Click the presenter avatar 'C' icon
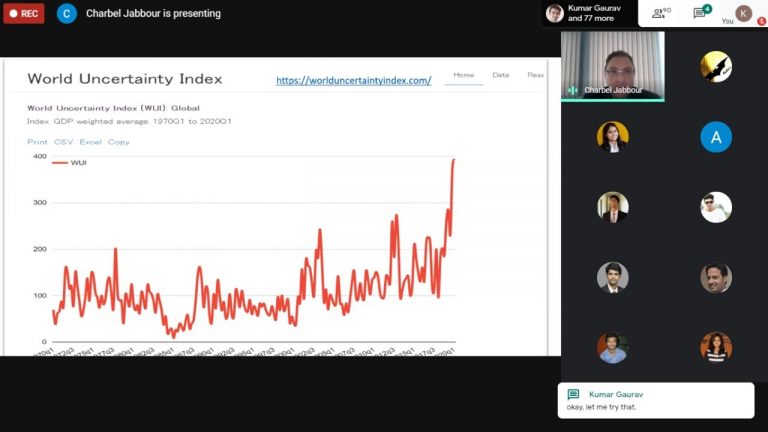This screenshot has height=432, width=768. click(66, 14)
